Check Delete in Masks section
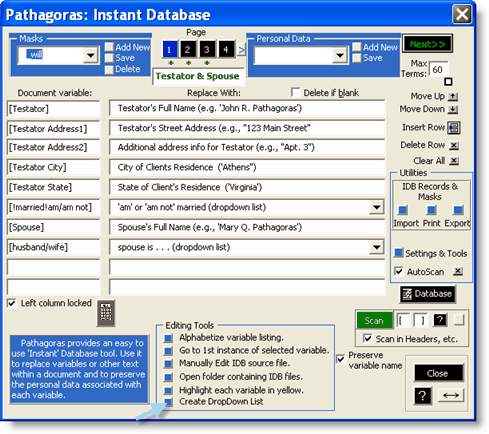Screen dimensions: 489x434 point(109,70)
